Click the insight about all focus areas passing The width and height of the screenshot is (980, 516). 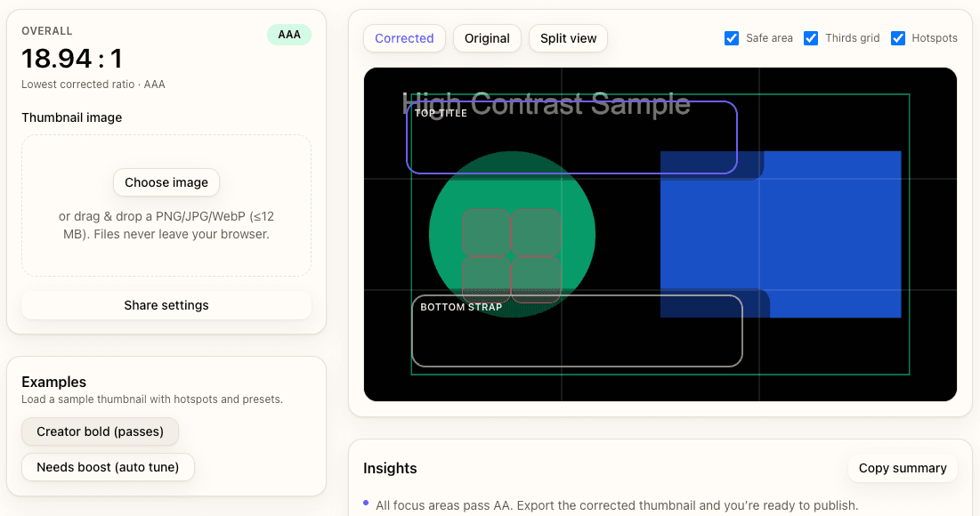[618, 504]
